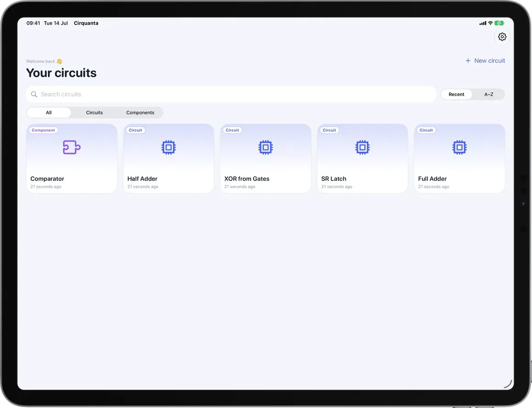Click the timestamp under Comparator
The image size is (532, 408).
click(46, 187)
